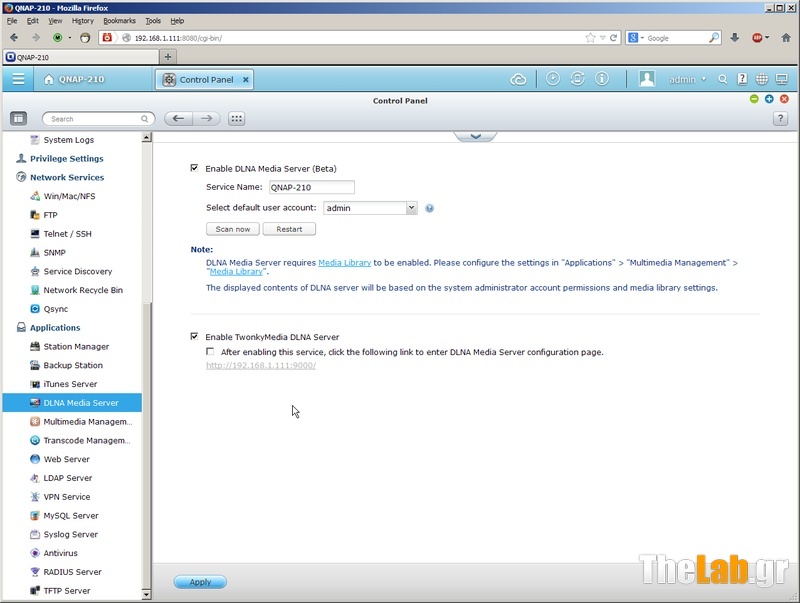Screen dimensions: 800x603
Task: Open the quoted Media Library link
Action: point(236,271)
